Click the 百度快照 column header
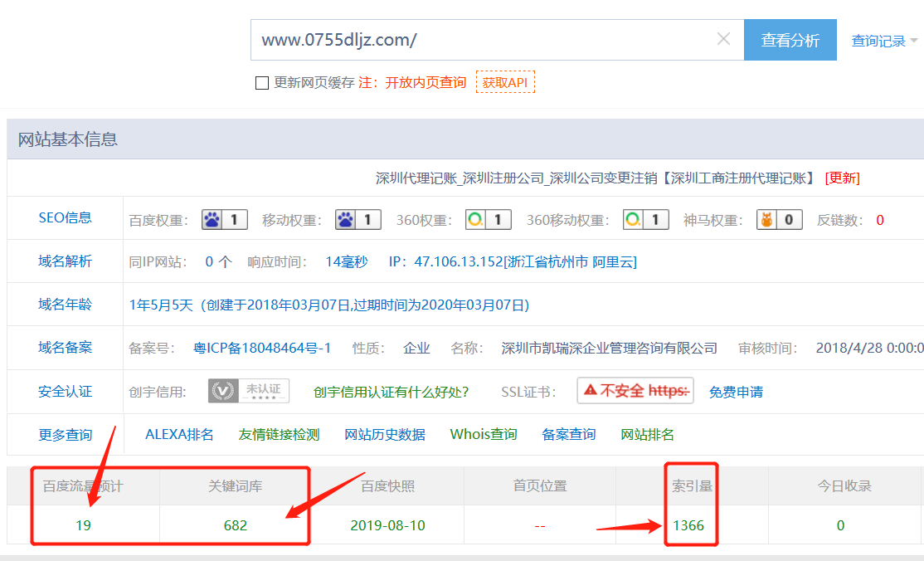This screenshot has height=561, width=924. pyautogui.click(x=387, y=486)
